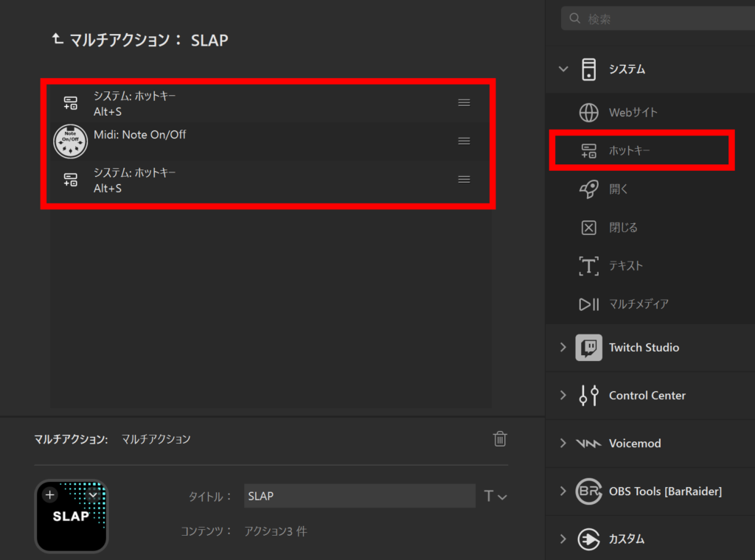Click the trash icon to delete multi-action
The image size is (755, 560).
(500, 439)
